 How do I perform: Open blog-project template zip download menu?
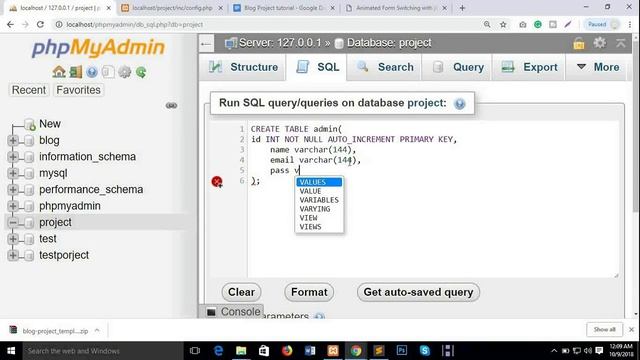point(97,330)
